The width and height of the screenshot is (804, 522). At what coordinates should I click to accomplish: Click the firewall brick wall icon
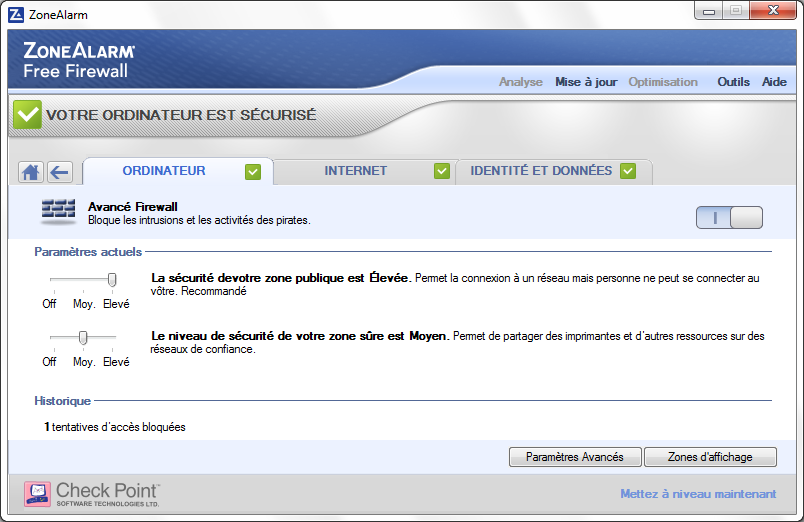point(58,212)
